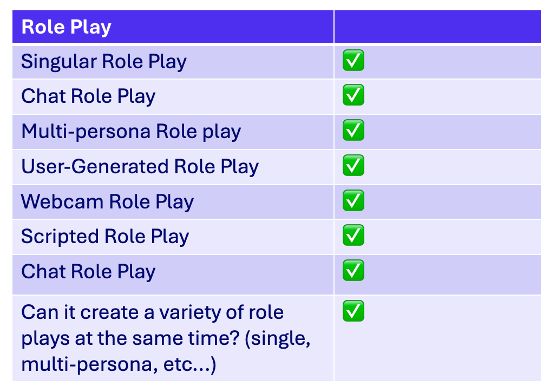Click the 'plays at the same time?' text line
The height and width of the screenshot is (392, 550).
click(168, 338)
